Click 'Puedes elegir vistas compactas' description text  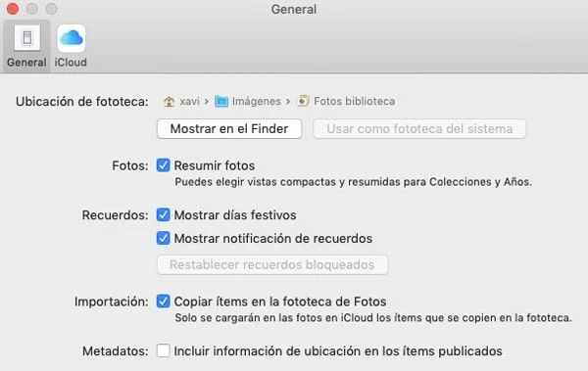(x=353, y=182)
